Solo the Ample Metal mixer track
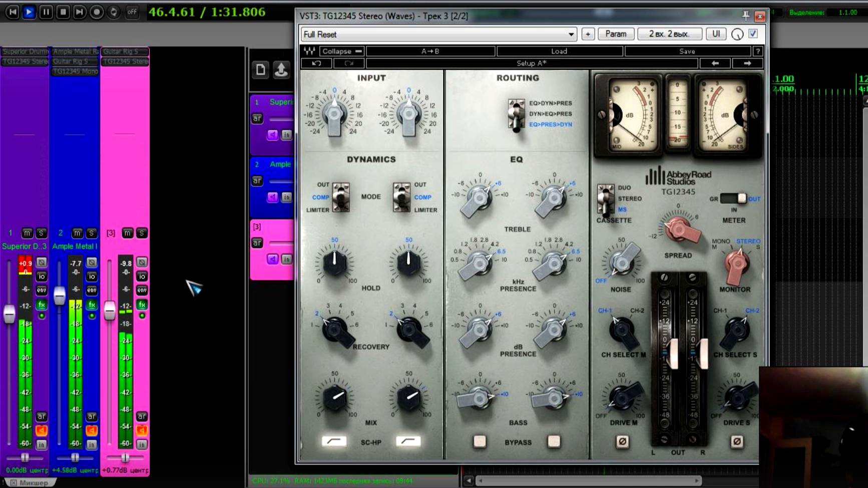The image size is (868, 488). pyautogui.click(x=92, y=233)
